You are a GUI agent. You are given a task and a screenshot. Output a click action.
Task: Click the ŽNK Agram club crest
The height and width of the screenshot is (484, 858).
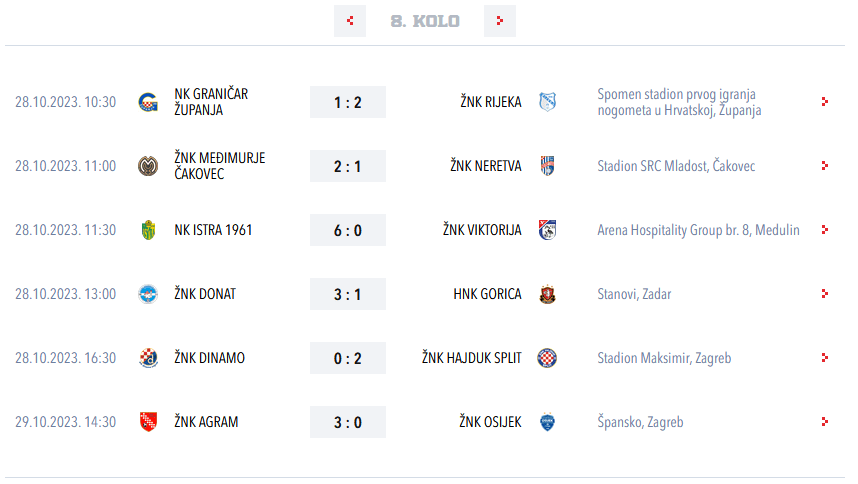[x=148, y=422]
